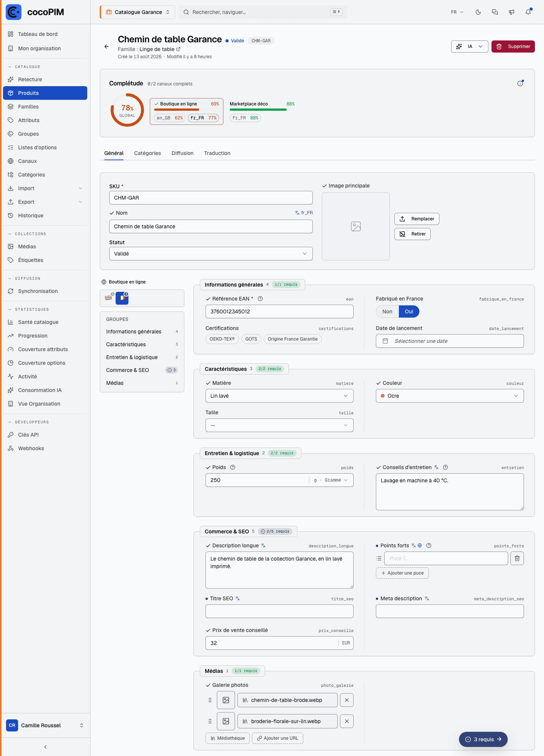This screenshot has width=544, height=756.
Task: Delete the Points forts bullet with trash icon
Action: pyautogui.click(x=517, y=558)
